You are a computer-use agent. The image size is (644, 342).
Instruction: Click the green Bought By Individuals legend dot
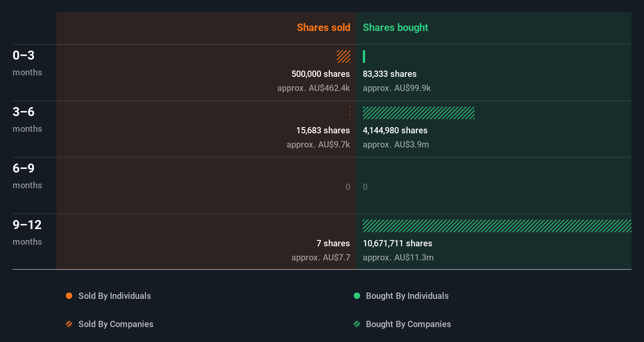pyautogui.click(x=357, y=296)
